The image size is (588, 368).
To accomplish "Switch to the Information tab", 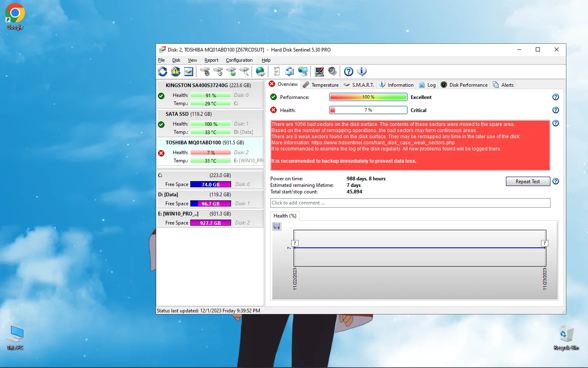I will coord(396,85).
